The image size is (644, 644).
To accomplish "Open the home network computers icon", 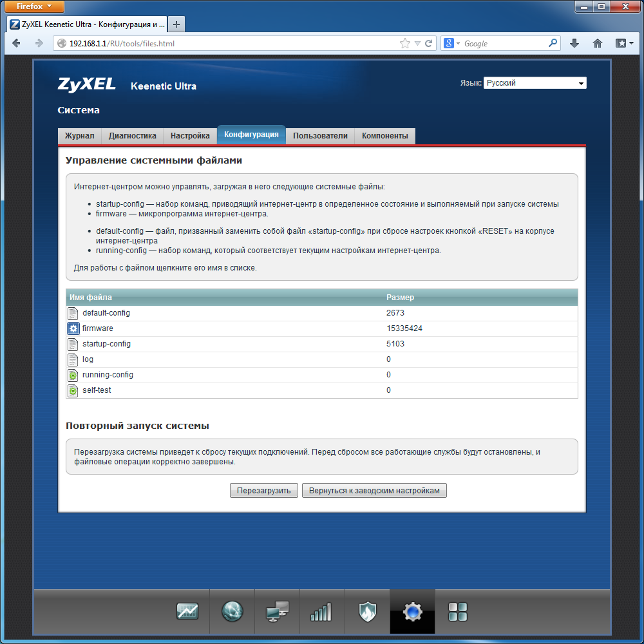I will (277, 611).
